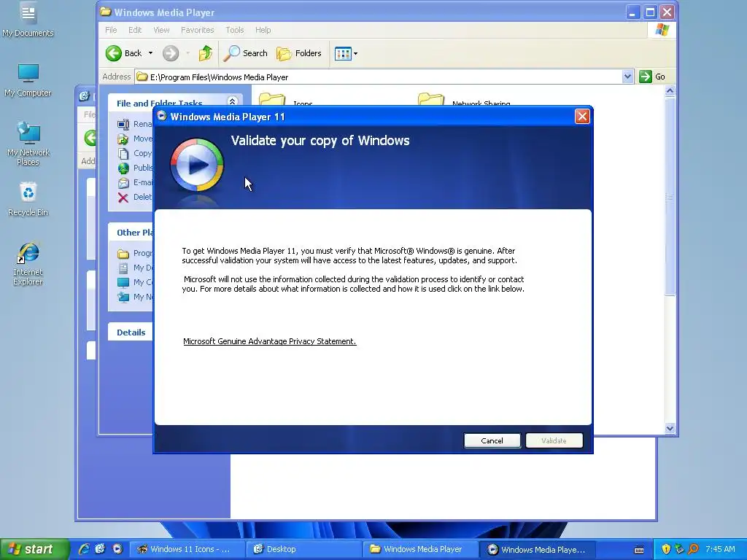
Task: Open the Favorites menu
Action: coord(197,30)
